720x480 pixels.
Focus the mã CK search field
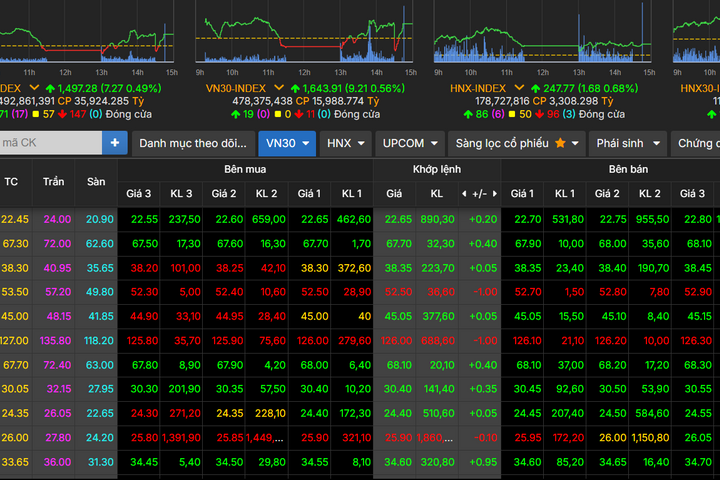click(51, 143)
